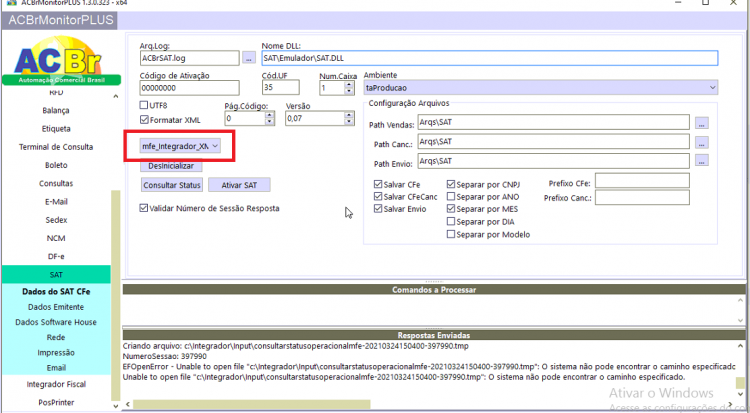Click the ACBr logo in sidebar
The height and width of the screenshot is (413, 750).
click(60, 61)
